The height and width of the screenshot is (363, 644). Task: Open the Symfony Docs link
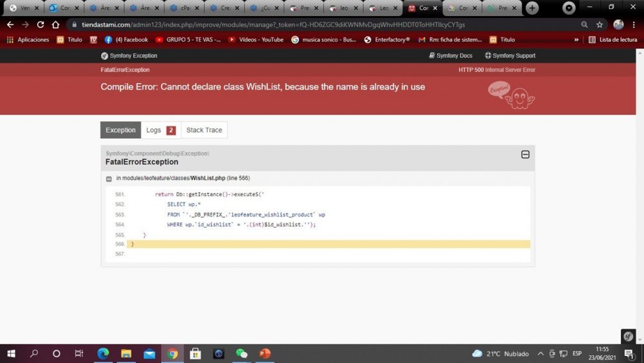(451, 55)
